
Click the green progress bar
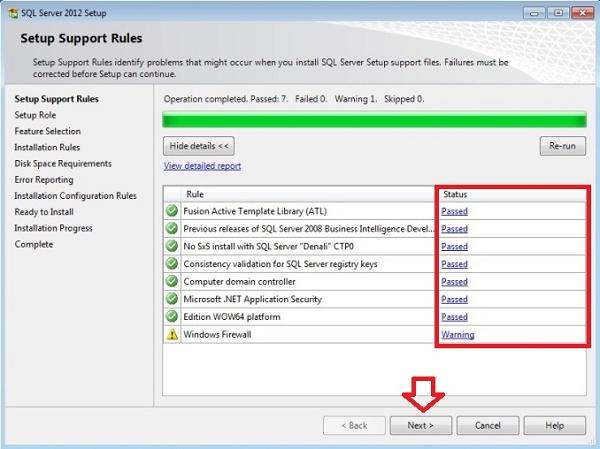pos(372,121)
